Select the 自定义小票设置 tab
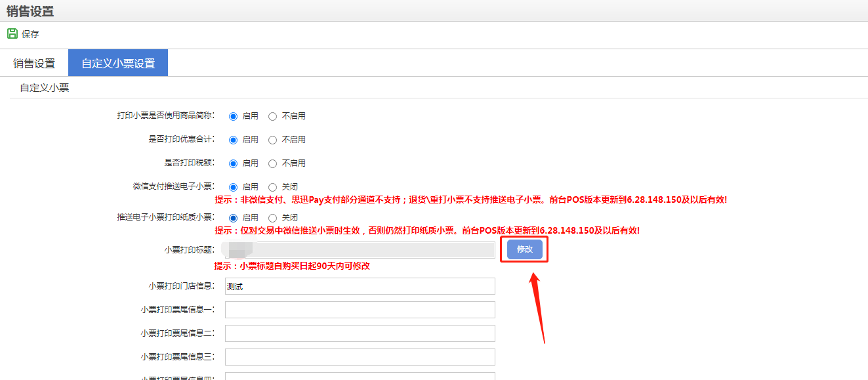The image size is (868, 380). 118,64
